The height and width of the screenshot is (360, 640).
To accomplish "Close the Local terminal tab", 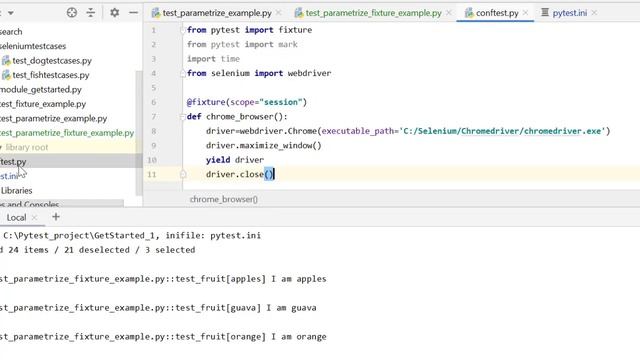I will [x=34, y=218].
